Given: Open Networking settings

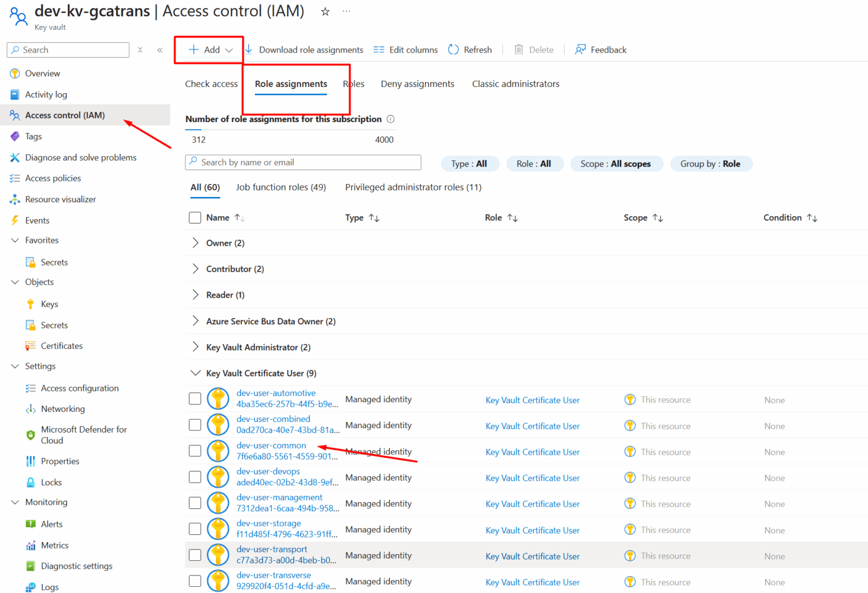Looking at the screenshot, I should point(62,408).
